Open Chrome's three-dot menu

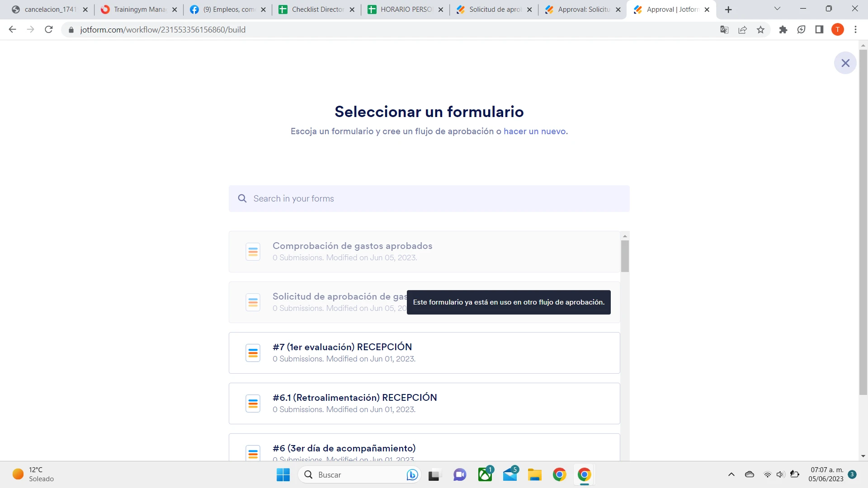(855, 29)
